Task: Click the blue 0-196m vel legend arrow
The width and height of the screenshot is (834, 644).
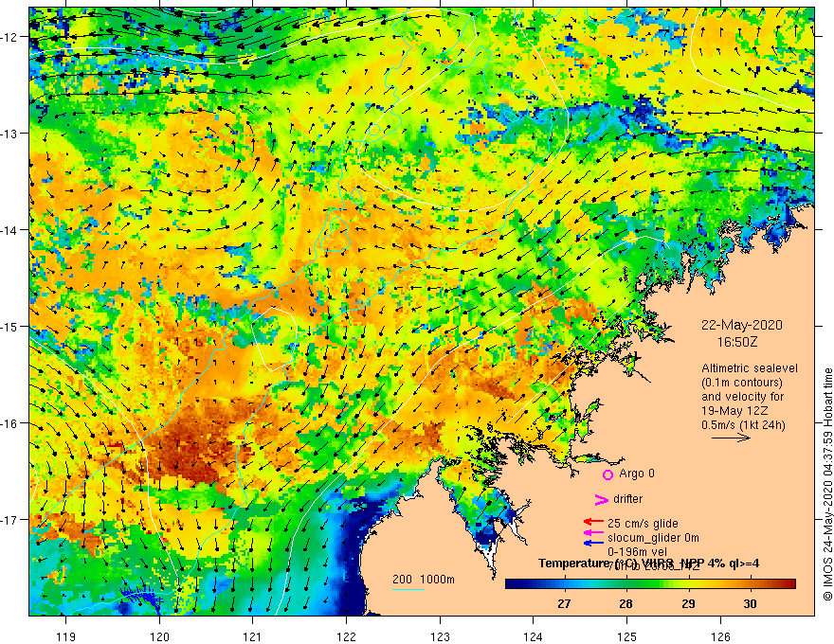Action: [x=593, y=543]
